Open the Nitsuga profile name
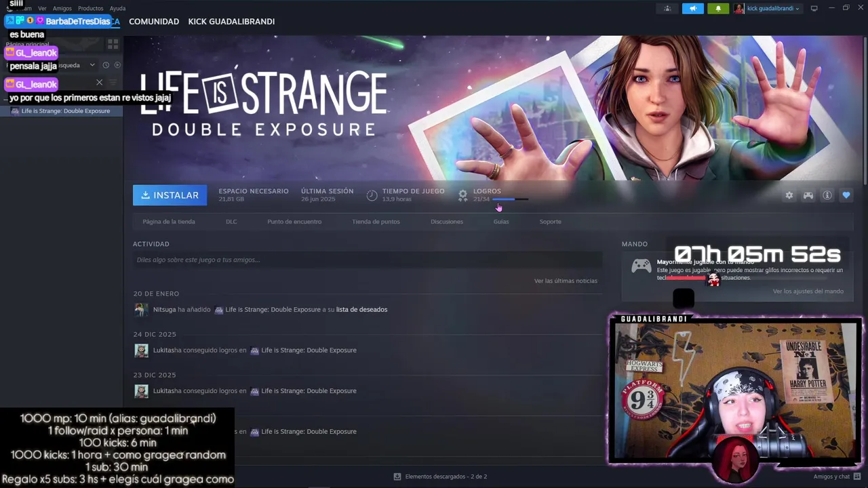868x488 pixels. click(x=164, y=310)
